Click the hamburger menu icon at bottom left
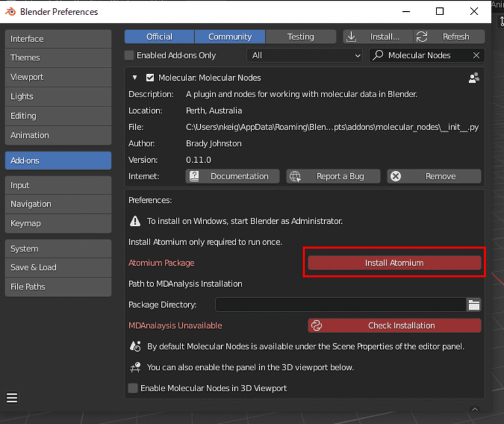This screenshot has height=424, width=504. [x=12, y=398]
